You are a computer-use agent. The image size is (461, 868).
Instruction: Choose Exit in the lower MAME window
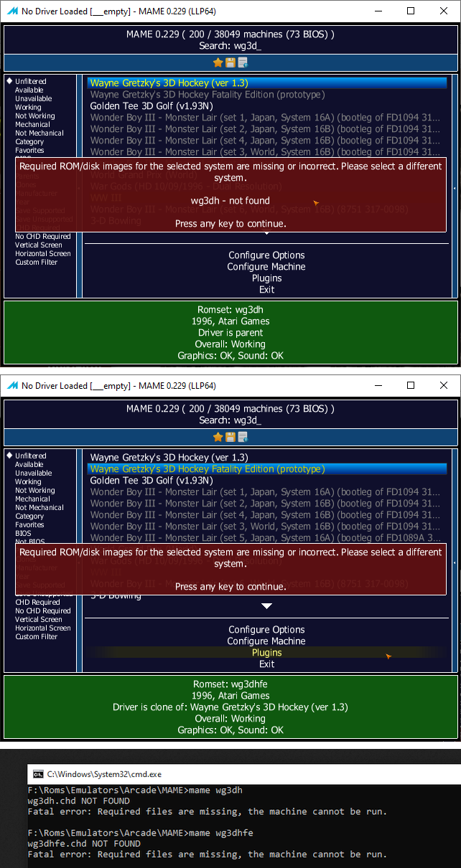[266, 664]
